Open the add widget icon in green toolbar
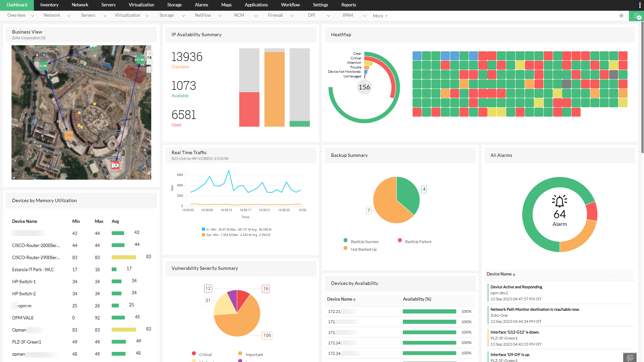 [637, 16]
